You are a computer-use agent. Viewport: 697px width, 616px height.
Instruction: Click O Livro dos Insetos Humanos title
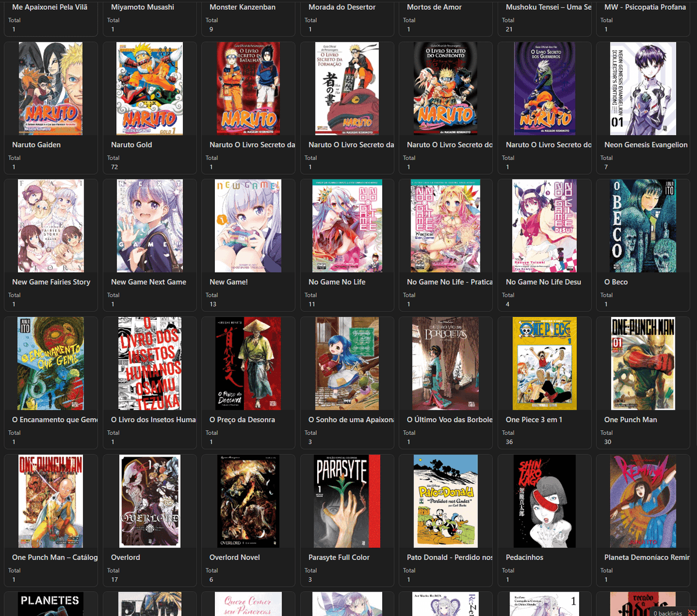pyautogui.click(x=153, y=420)
